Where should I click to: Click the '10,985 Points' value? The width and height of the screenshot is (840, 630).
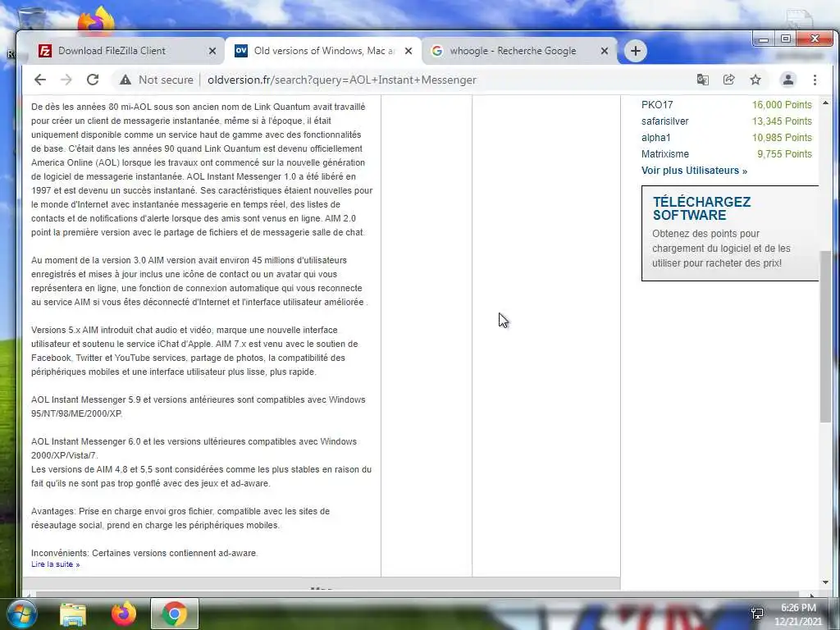click(x=782, y=138)
